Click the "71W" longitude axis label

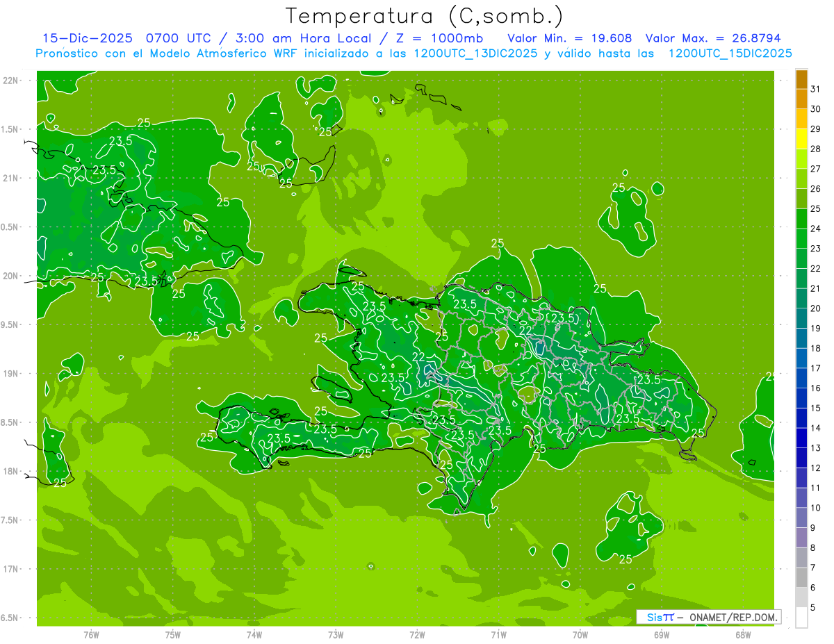coord(498,635)
